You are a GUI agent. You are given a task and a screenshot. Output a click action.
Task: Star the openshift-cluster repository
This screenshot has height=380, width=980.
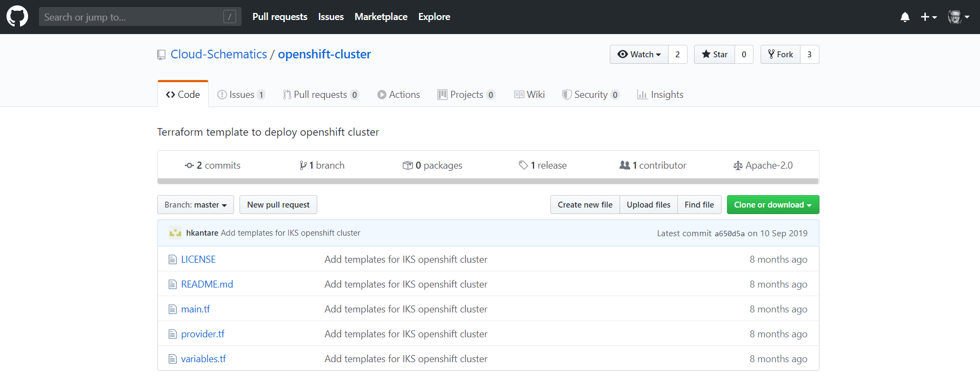[x=715, y=55]
